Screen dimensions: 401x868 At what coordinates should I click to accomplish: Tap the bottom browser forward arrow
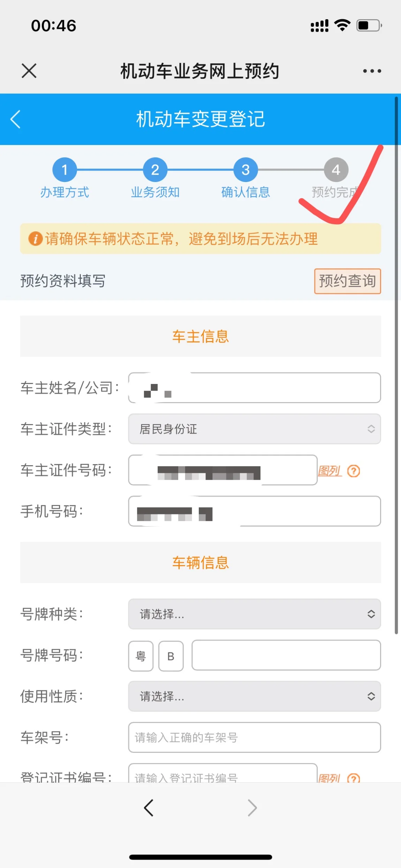[x=252, y=808]
